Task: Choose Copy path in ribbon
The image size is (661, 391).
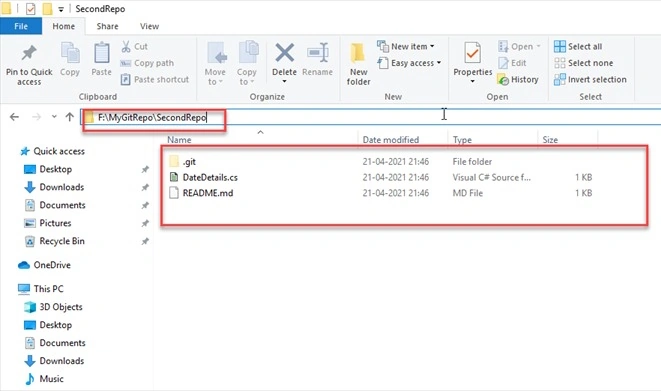Action: click(147, 63)
